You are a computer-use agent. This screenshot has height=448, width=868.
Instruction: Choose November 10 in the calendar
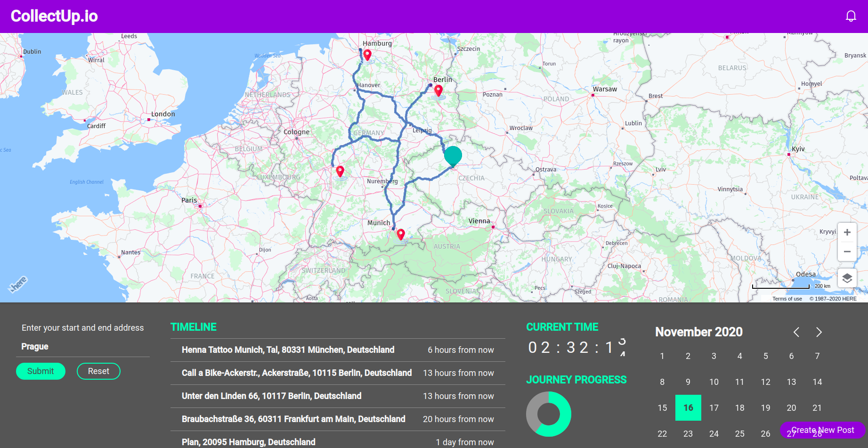(714, 382)
